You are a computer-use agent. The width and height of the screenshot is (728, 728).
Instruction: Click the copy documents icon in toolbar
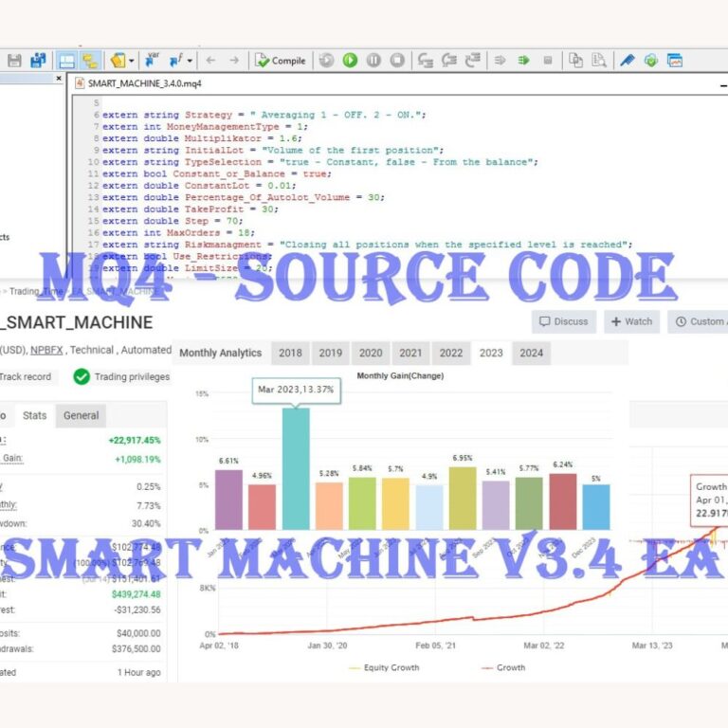point(575,61)
